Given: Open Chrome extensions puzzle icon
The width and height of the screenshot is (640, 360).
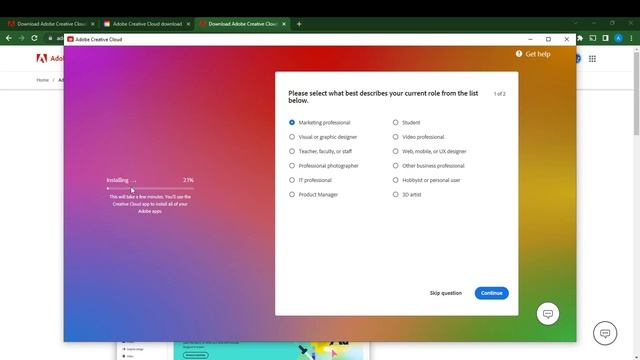Looking at the screenshot, I should coord(580,38).
